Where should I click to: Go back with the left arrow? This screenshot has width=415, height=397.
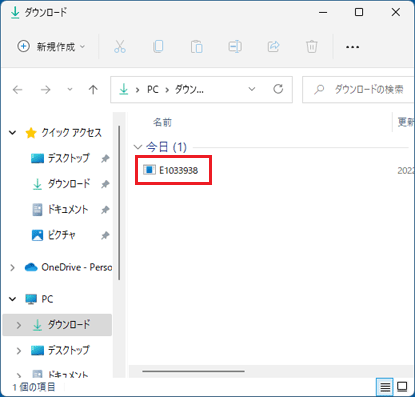[17, 89]
